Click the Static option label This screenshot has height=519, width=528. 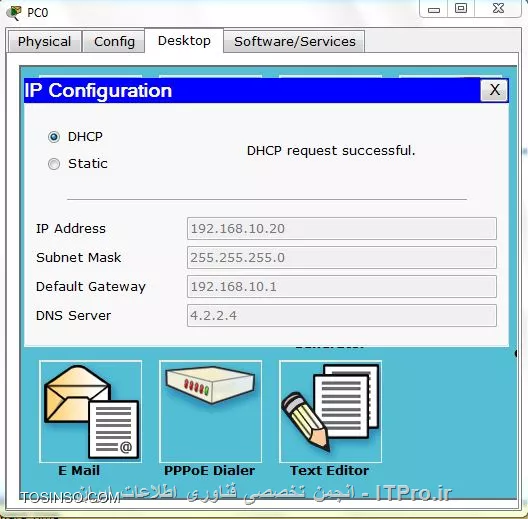tap(88, 164)
